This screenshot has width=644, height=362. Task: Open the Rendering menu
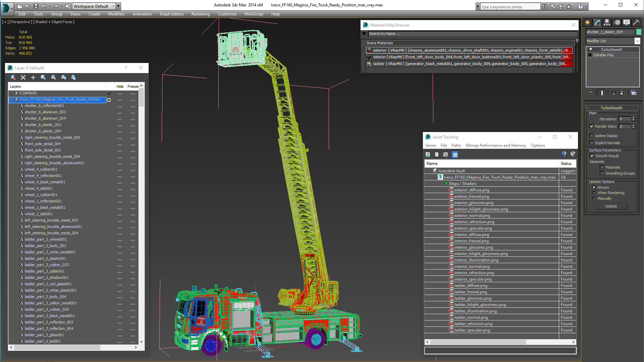(x=200, y=14)
